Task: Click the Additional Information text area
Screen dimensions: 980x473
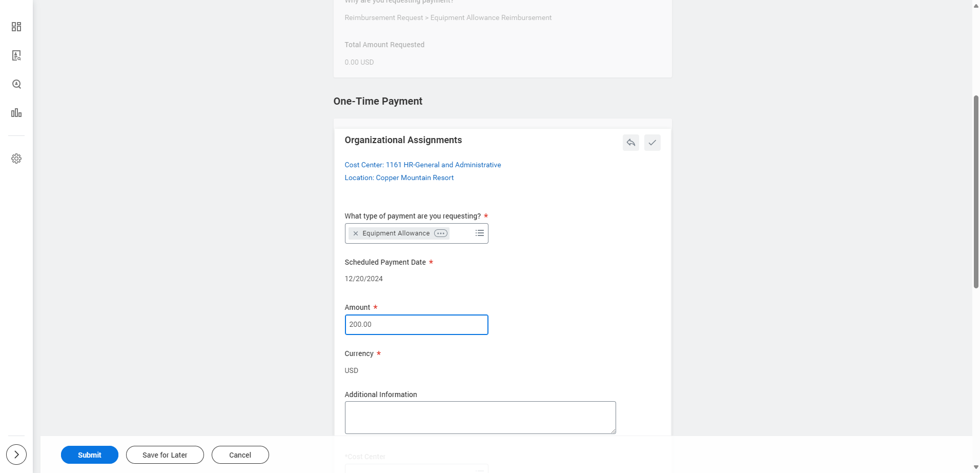Action: tap(480, 418)
